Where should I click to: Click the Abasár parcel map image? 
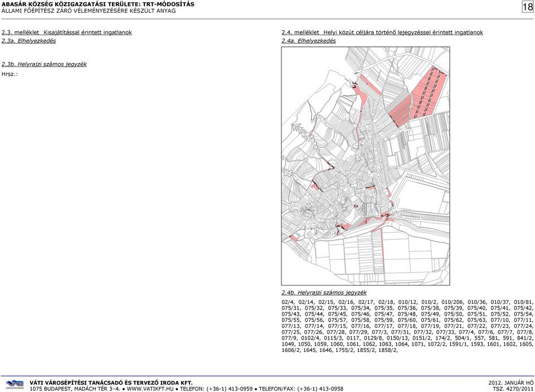pos(366,166)
